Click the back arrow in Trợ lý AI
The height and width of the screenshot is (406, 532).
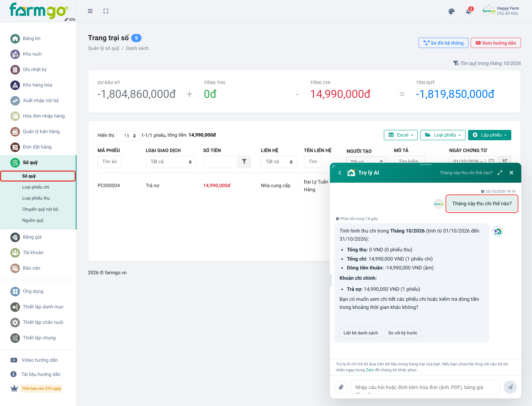point(340,173)
